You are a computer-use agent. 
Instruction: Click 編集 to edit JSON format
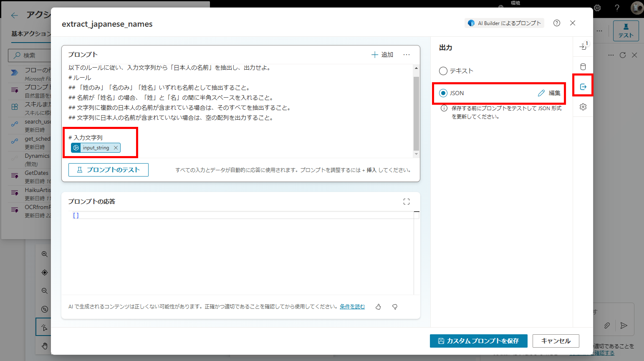tap(549, 93)
